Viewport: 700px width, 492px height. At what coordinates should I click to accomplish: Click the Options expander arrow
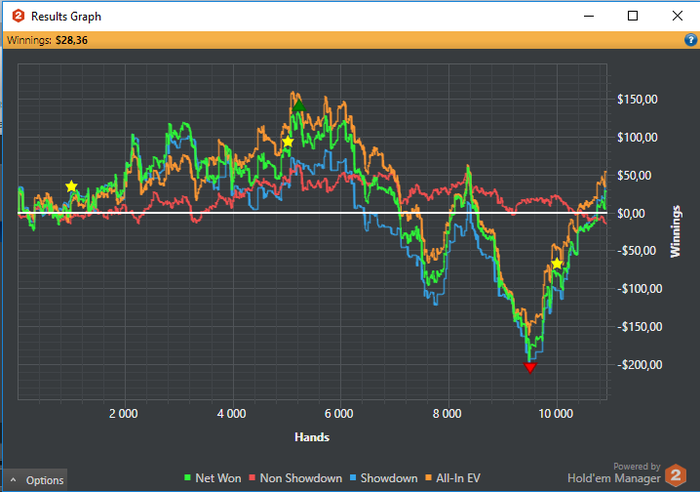click(x=13, y=480)
